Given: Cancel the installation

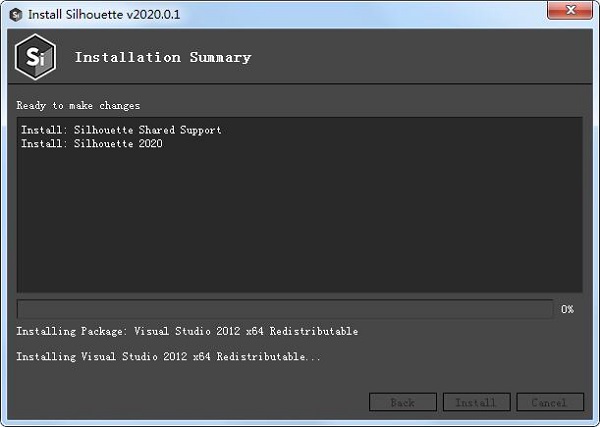Looking at the screenshot, I should (550, 402).
